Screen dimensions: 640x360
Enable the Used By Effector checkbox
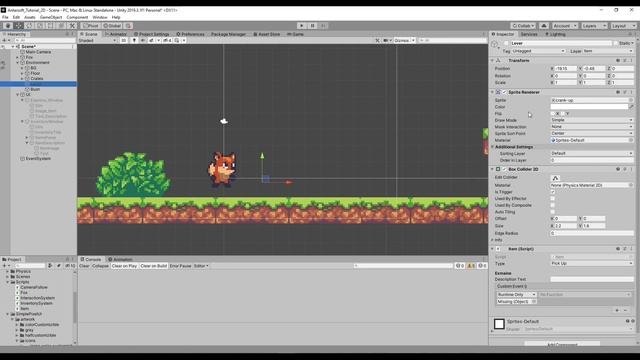553,198
